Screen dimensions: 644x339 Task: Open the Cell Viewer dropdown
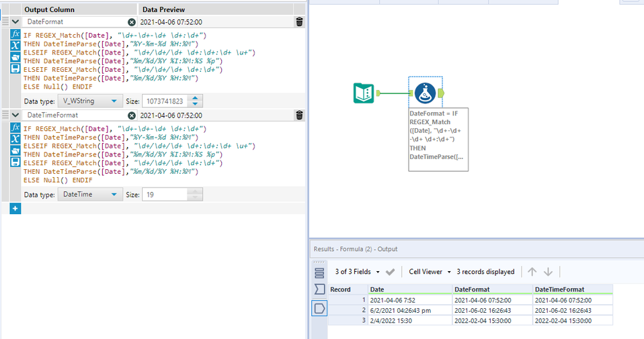[430, 272]
